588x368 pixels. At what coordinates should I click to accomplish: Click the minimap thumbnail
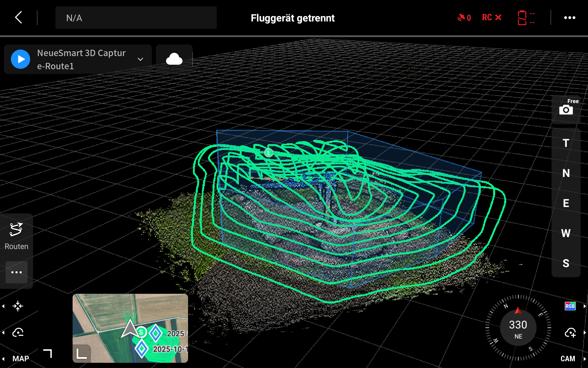coord(130,328)
